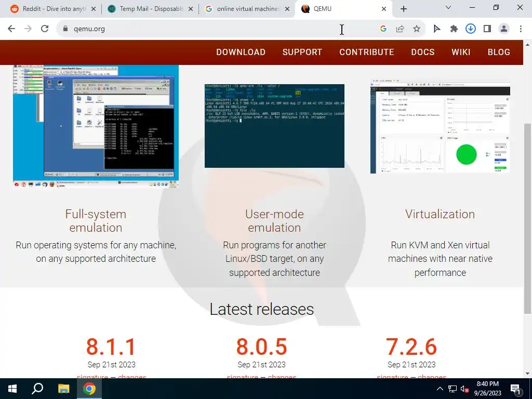The image size is (532, 399).
Task: Click the User-mode emulation heading
Action: [274, 220]
